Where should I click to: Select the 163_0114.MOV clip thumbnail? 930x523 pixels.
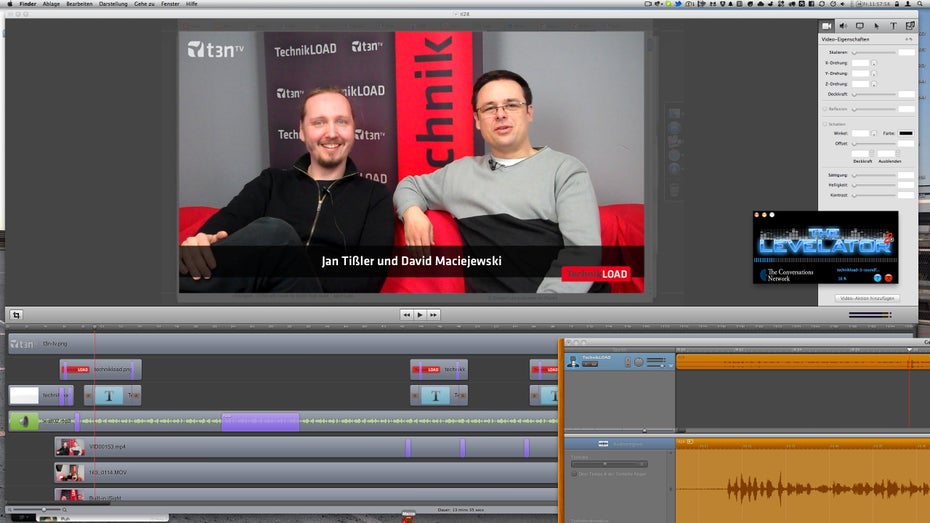click(70, 473)
